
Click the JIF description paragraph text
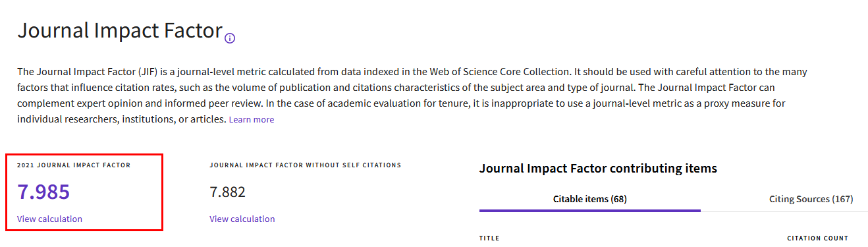click(x=412, y=96)
